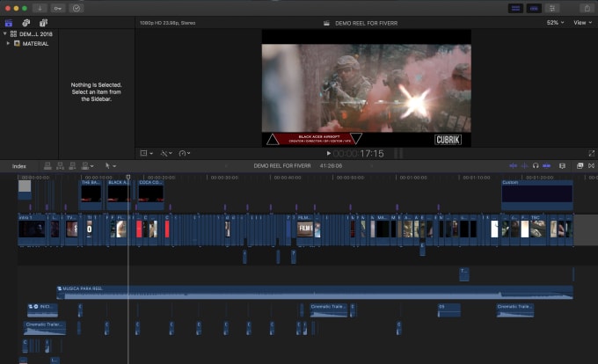The image size is (598, 364).
Task: Open the Retime speed dropdown
Action: tap(185, 153)
